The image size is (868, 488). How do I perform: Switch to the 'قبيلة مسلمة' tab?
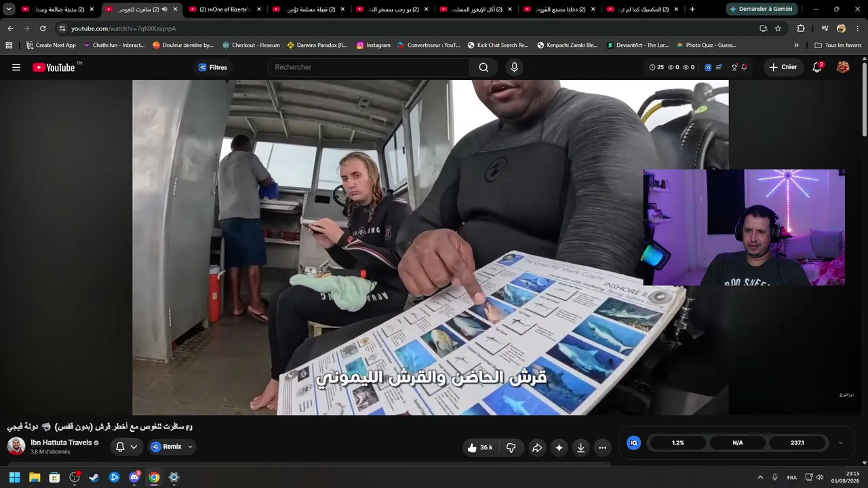309,9
